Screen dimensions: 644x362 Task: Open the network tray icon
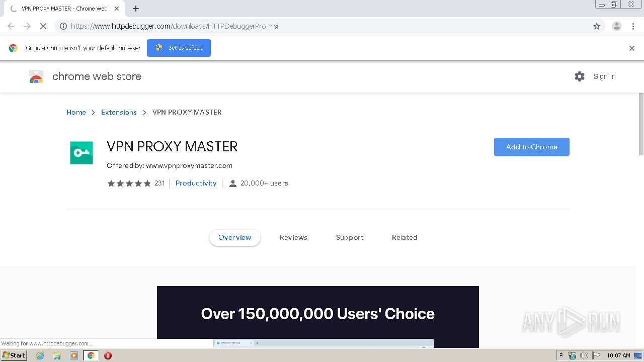(572, 355)
